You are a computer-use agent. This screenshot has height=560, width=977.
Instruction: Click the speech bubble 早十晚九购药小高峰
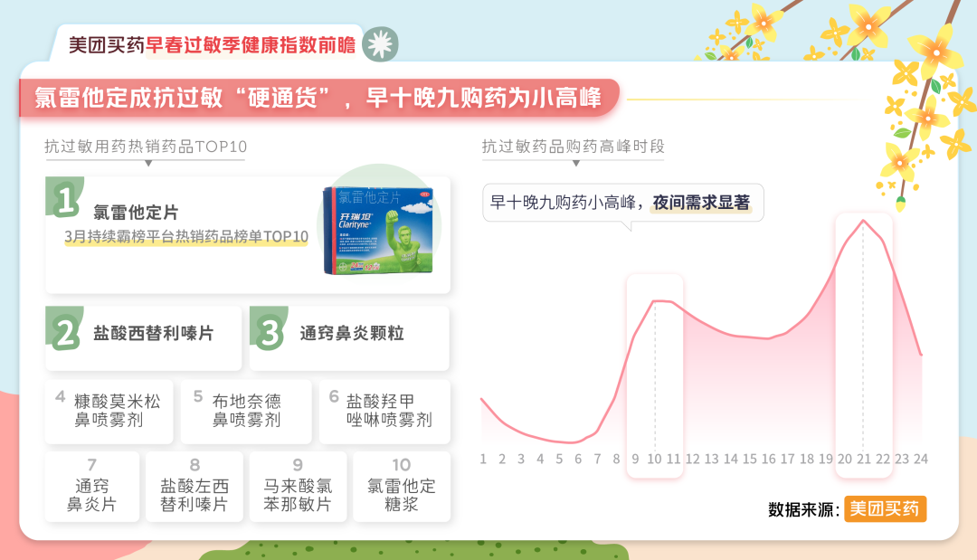coord(622,203)
